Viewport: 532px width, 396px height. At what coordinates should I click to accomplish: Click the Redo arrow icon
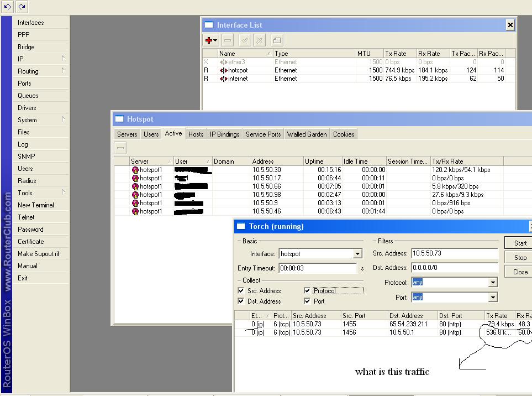click(x=22, y=7)
